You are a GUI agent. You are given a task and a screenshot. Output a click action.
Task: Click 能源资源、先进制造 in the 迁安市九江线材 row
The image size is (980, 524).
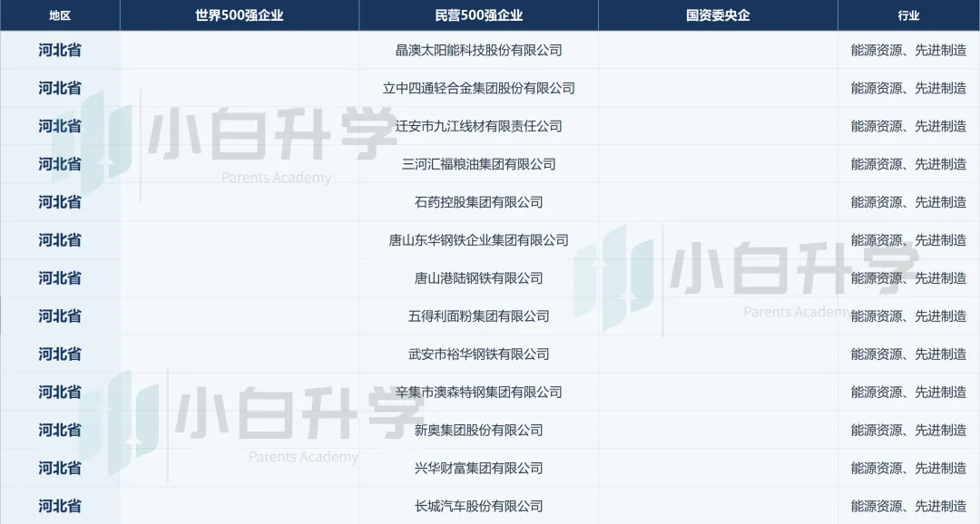(908, 126)
